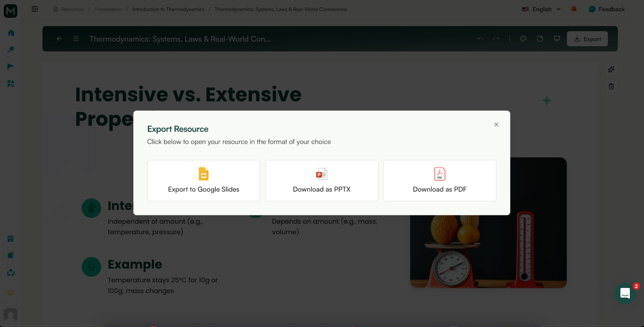Start the presentation using the screen icon

(556, 39)
